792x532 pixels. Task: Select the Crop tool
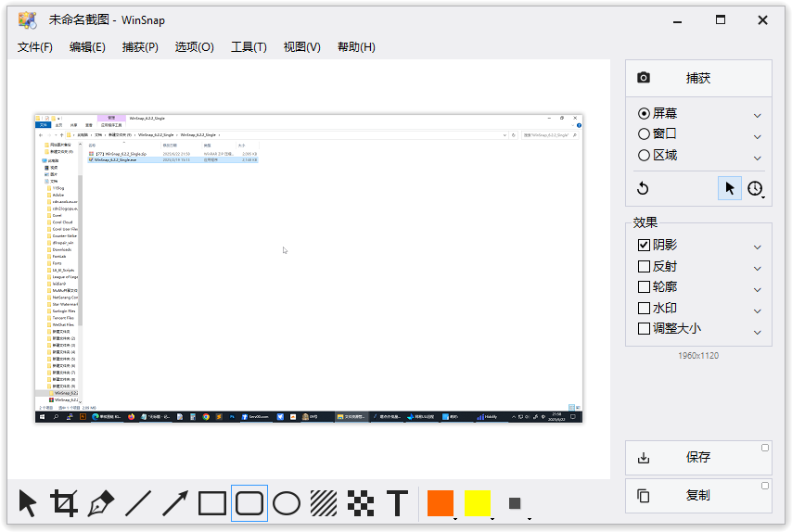pos(64,503)
